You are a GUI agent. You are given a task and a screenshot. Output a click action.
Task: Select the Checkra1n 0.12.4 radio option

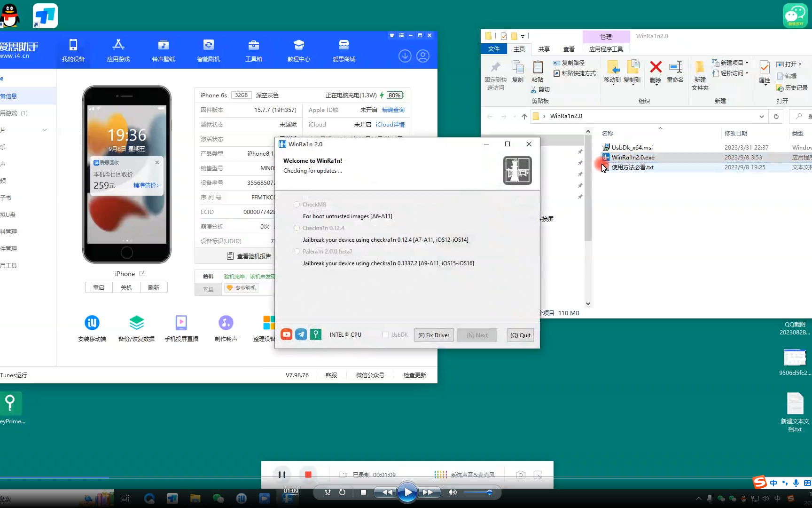click(297, 228)
